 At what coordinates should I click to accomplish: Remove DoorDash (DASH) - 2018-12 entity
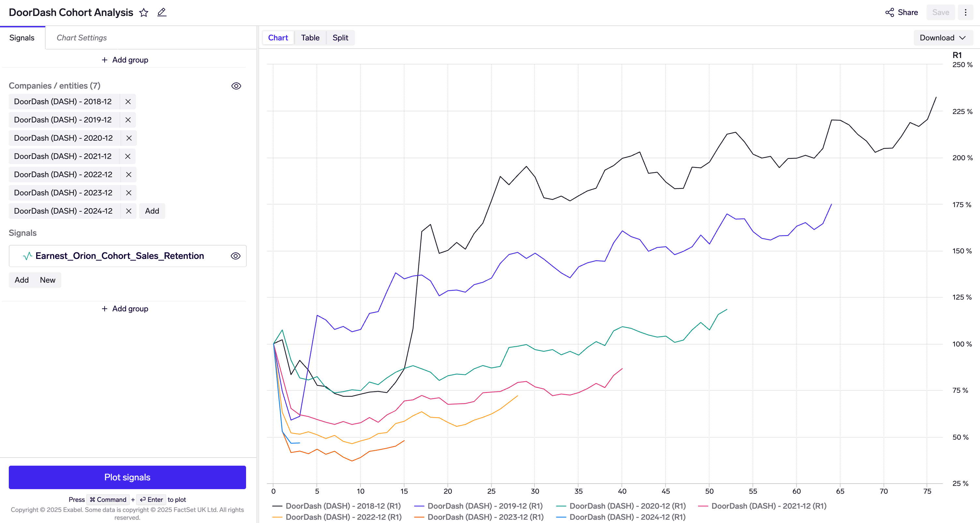[x=128, y=102]
